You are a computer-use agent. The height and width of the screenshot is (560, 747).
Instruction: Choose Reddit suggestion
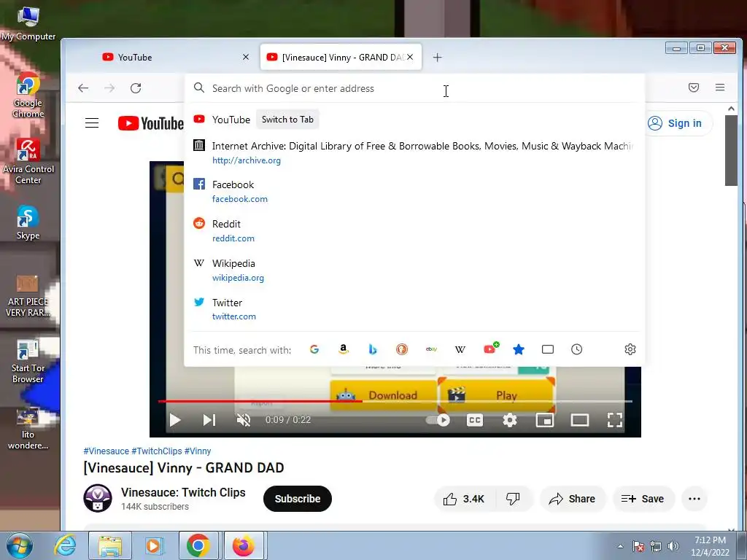pyautogui.click(x=414, y=230)
